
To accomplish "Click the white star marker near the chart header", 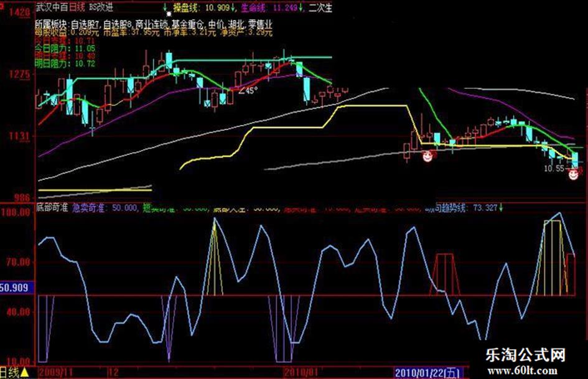I will (169, 14).
